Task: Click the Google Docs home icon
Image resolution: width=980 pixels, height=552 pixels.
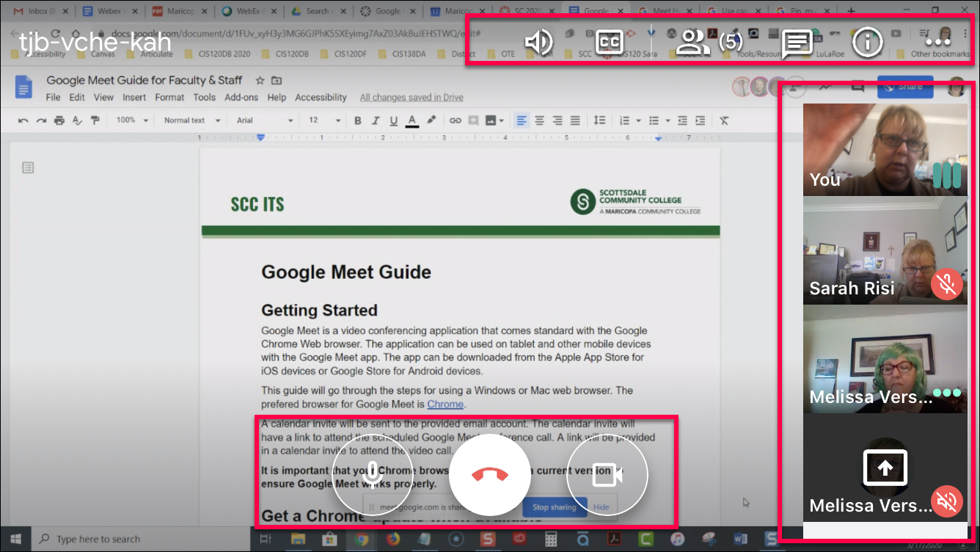Action: (24, 87)
